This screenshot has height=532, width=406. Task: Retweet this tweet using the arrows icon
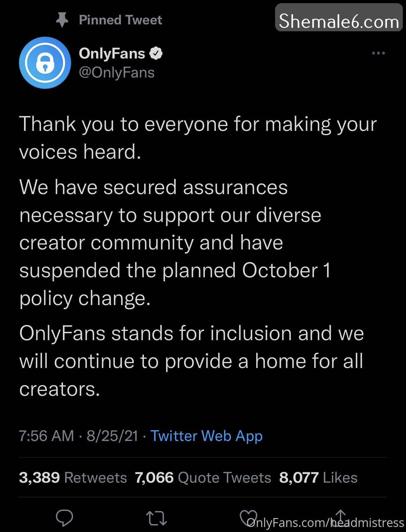pos(156,518)
